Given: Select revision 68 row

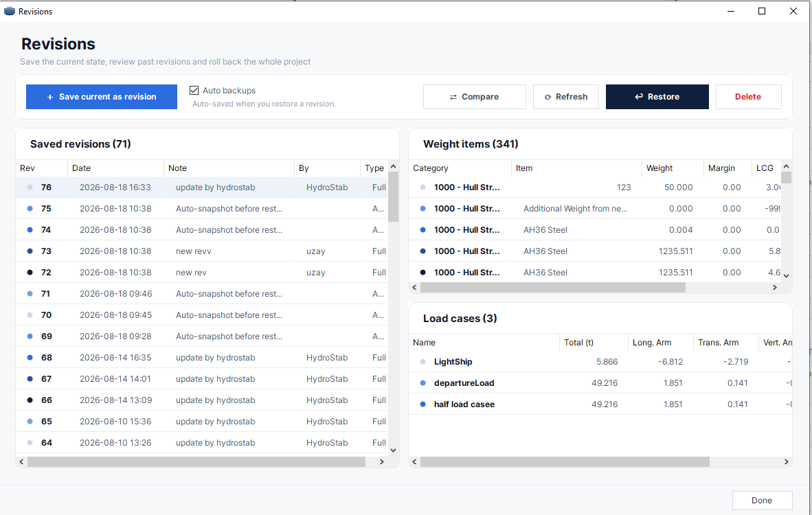Looking at the screenshot, I should [x=202, y=358].
